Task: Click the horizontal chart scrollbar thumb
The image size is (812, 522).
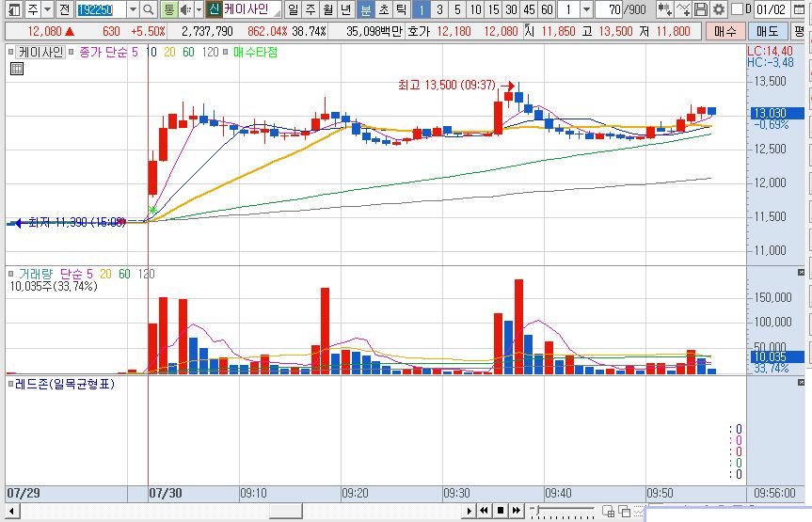Action: click(285, 511)
